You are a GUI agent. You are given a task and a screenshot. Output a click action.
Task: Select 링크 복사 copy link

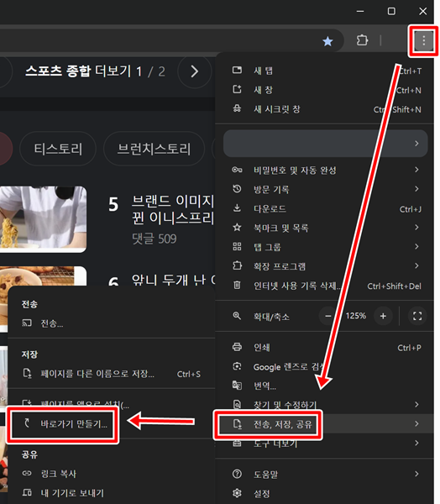pyautogui.click(x=111, y=474)
